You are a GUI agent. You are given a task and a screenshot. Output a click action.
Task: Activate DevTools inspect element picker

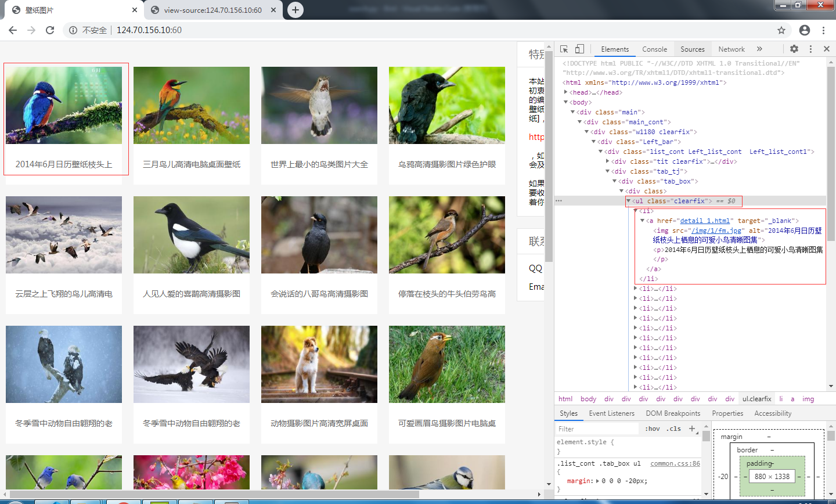pyautogui.click(x=564, y=49)
